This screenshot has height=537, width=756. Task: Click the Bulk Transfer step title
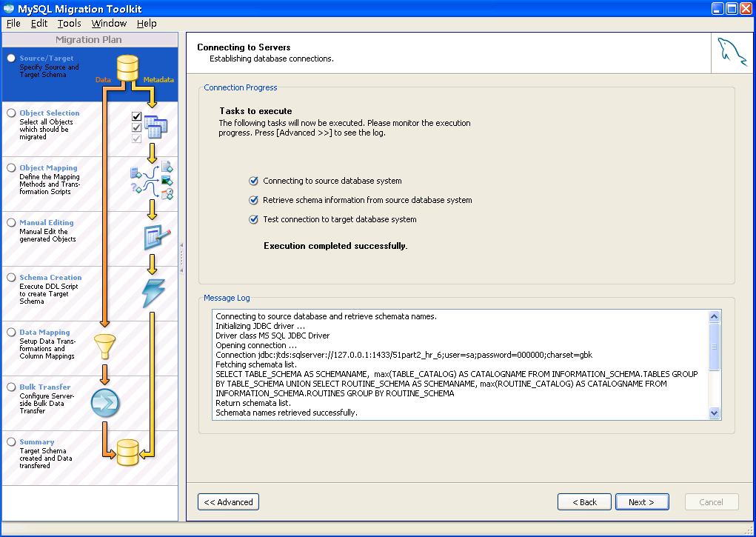[45, 387]
